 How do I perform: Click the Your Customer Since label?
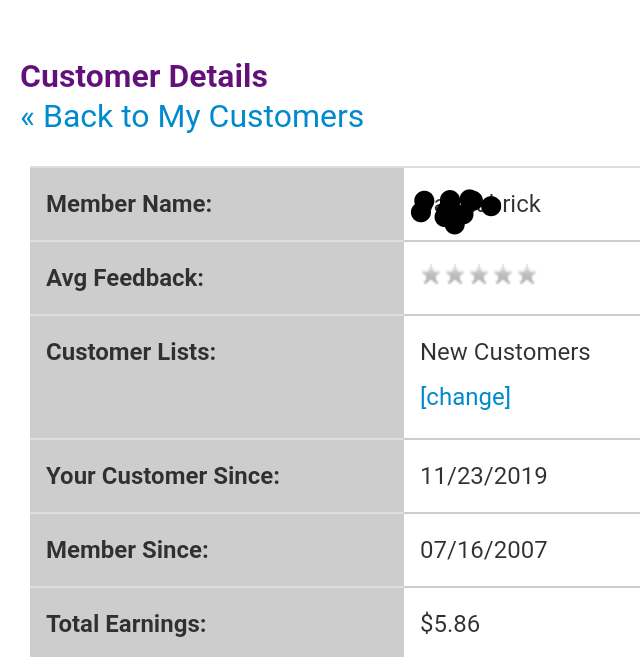[x=163, y=476]
